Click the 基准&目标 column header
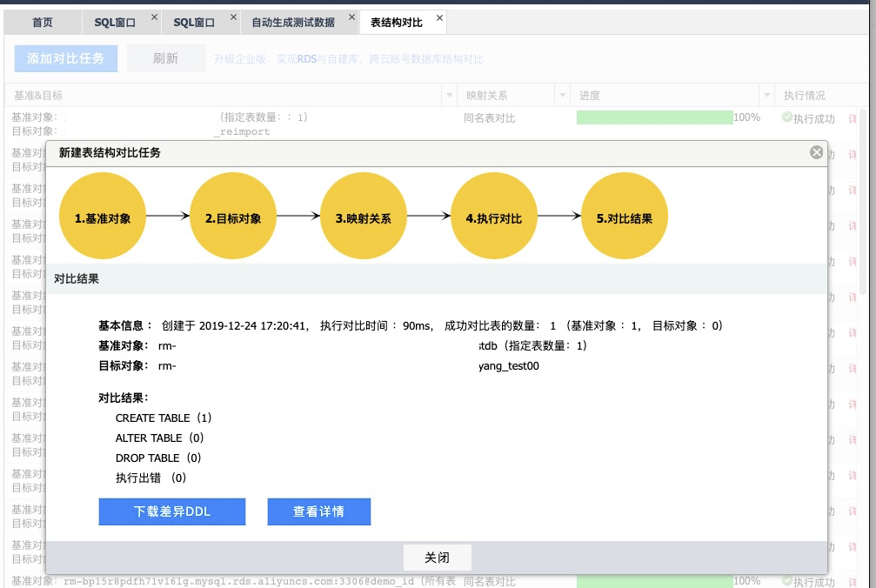This screenshot has height=588, width=876. pos(224,96)
